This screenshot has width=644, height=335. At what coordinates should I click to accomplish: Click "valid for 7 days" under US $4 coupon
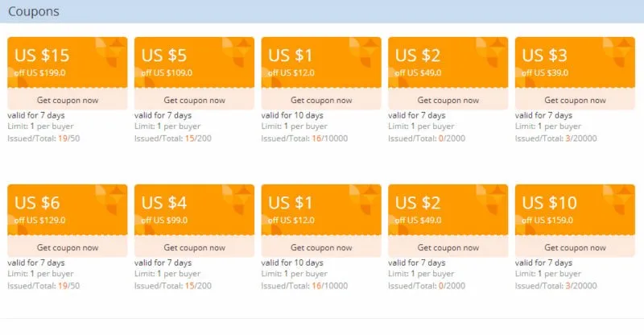[163, 263]
